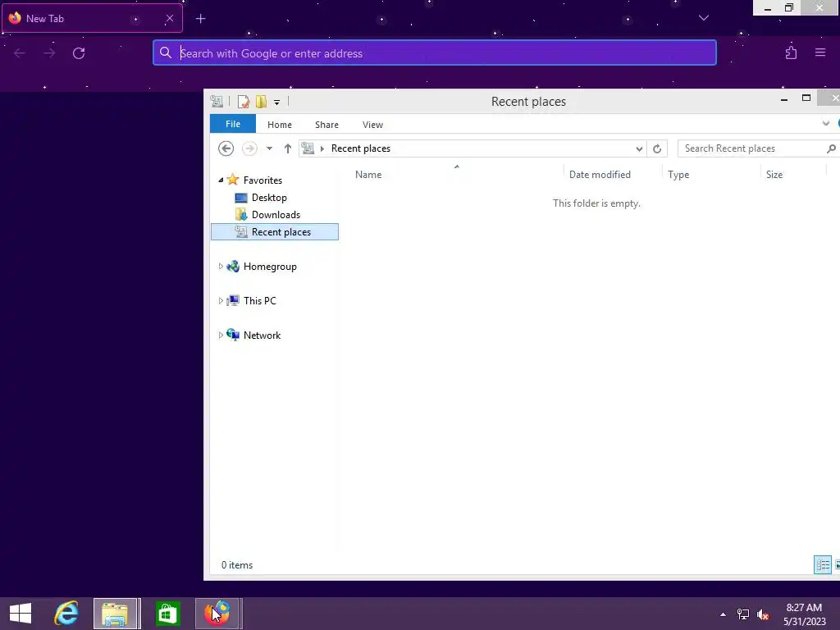Screen dimensions: 840x630
Task: Focus the Firefox search or address field
Action: [435, 53]
